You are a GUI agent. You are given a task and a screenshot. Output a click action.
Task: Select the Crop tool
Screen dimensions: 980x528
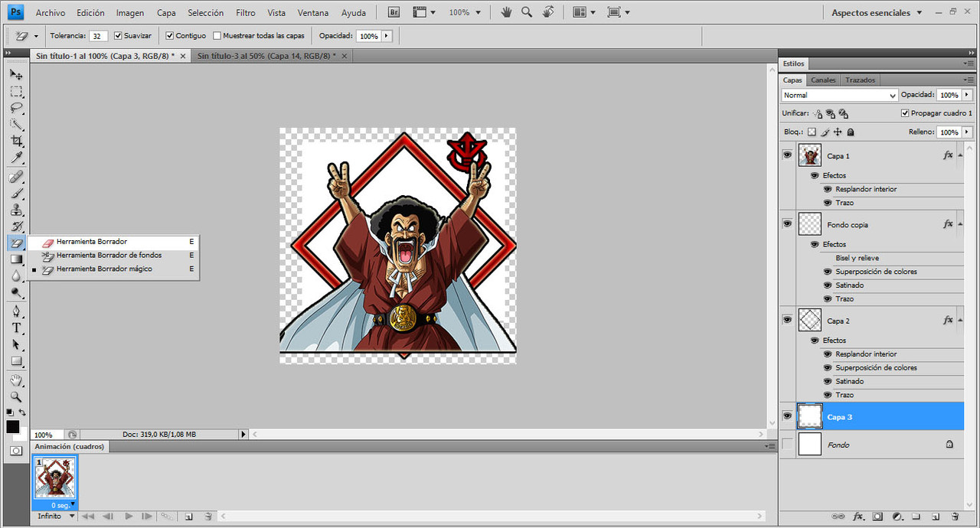(x=16, y=142)
